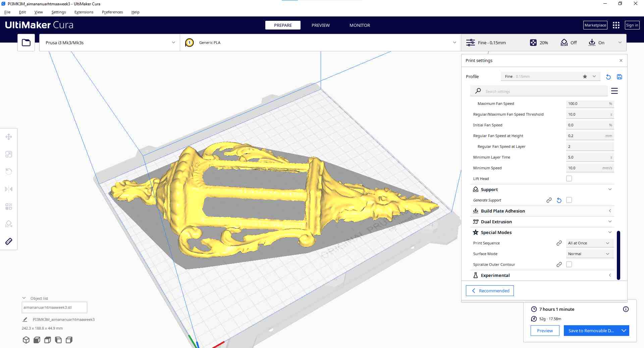Collapse the Object list
This screenshot has width=644, height=348.
(x=24, y=298)
